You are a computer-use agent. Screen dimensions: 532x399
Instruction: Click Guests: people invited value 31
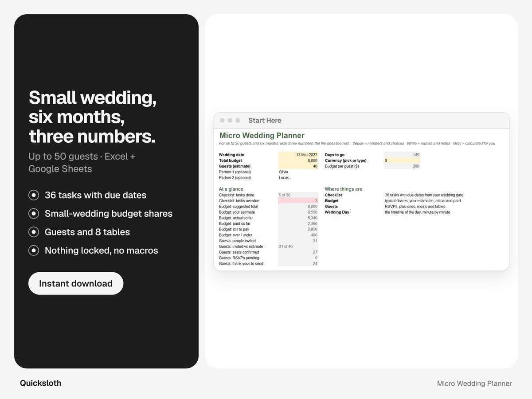click(298, 241)
